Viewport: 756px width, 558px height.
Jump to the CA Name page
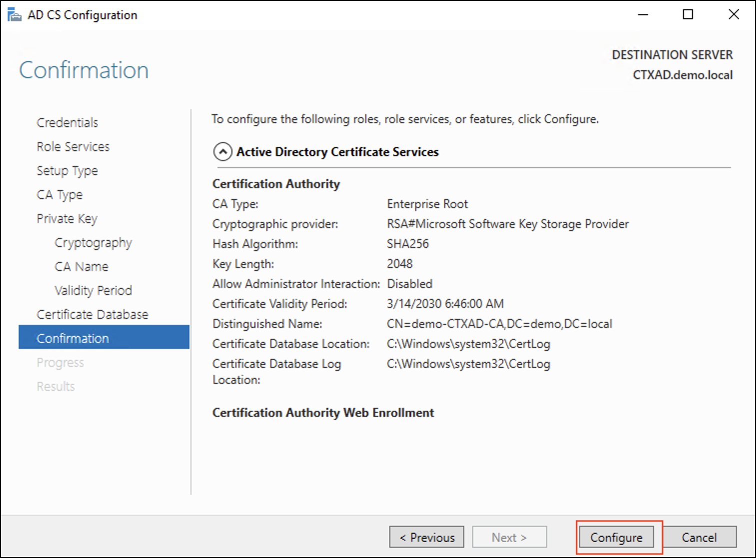click(x=81, y=266)
